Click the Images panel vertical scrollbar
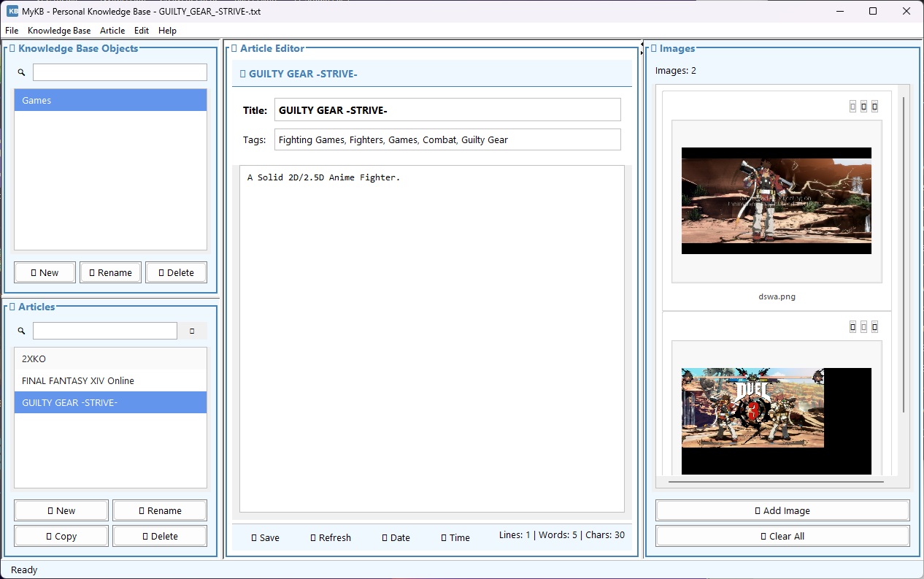This screenshot has width=924, height=579. tap(904, 256)
